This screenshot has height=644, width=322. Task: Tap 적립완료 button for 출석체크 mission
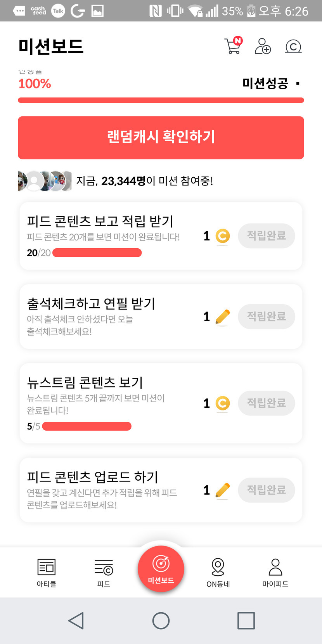point(267,317)
